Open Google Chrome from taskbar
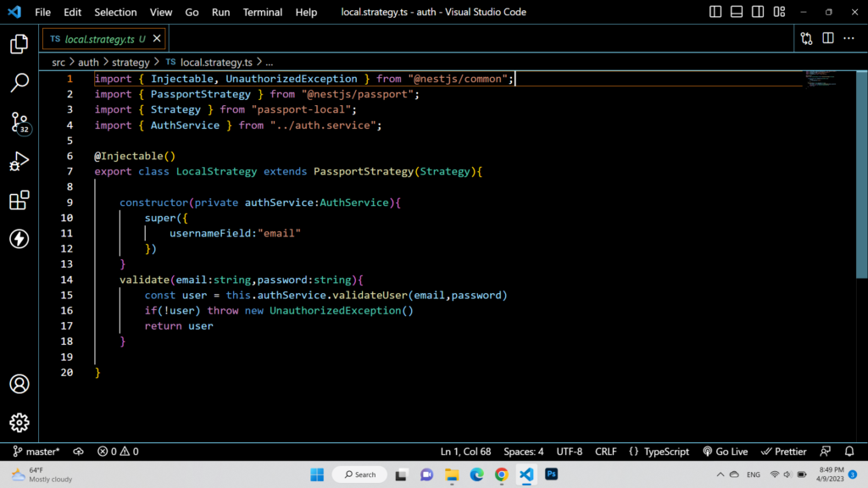Viewport: 868px width, 488px height. 502,474
